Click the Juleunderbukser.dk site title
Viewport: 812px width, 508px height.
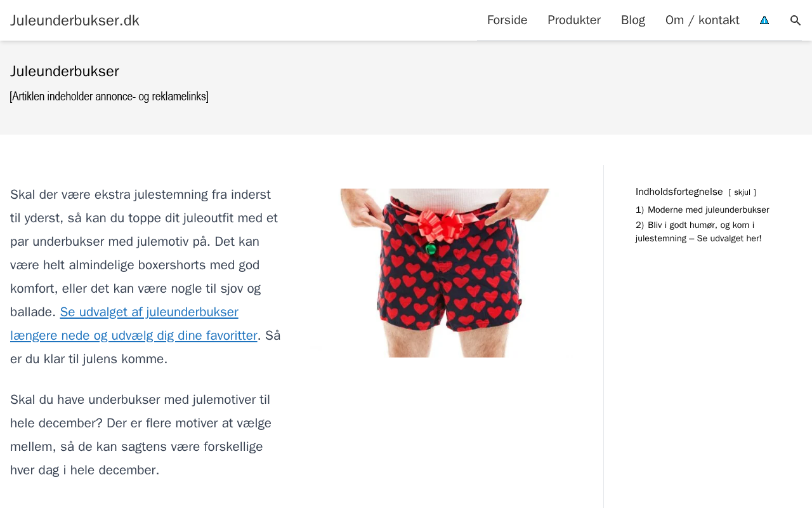tap(75, 20)
